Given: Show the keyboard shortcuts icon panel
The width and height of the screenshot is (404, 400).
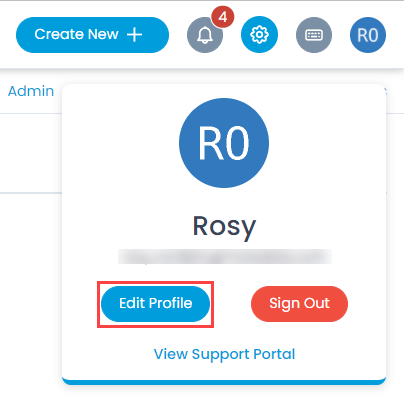Looking at the screenshot, I should click(314, 35).
